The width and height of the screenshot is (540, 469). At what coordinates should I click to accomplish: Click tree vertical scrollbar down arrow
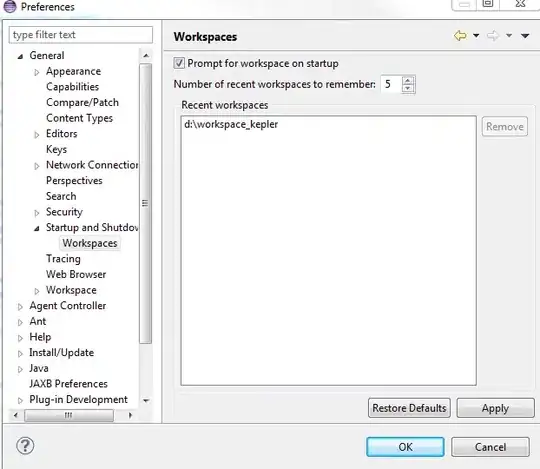click(146, 400)
